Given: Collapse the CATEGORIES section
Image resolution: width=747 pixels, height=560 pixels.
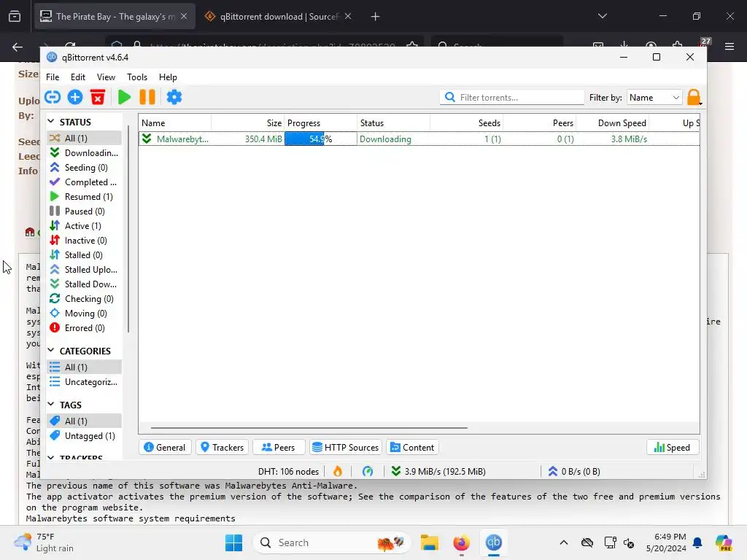Looking at the screenshot, I should click(x=51, y=351).
